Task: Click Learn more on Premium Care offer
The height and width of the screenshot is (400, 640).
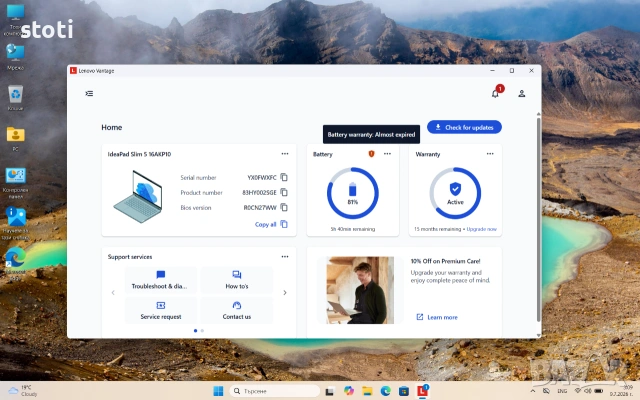Action: tap(437, 317)
